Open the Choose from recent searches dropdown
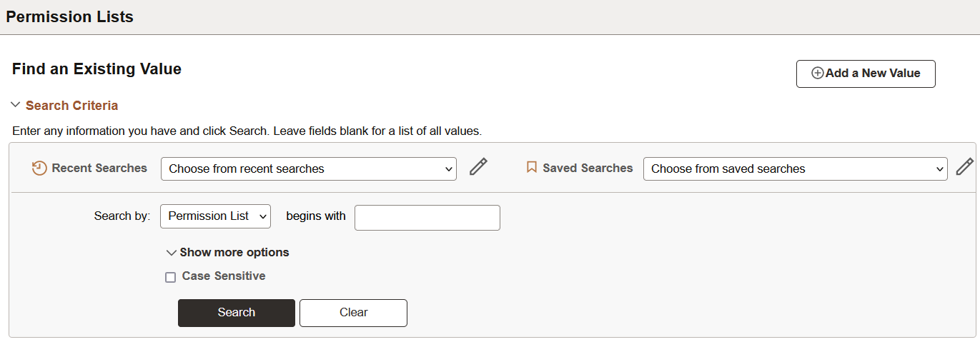The height and width of the screenshot is (342, 980). pyautogui.click(x=308, y=169)
